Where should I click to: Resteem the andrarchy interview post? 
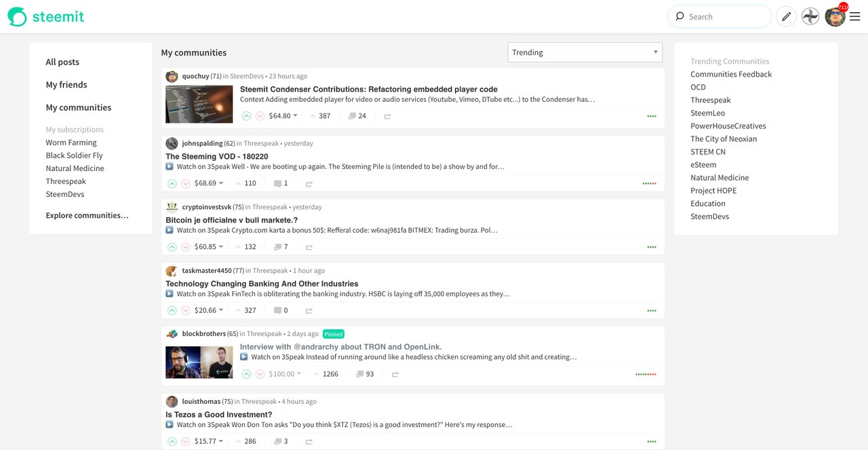click(395, 375)
